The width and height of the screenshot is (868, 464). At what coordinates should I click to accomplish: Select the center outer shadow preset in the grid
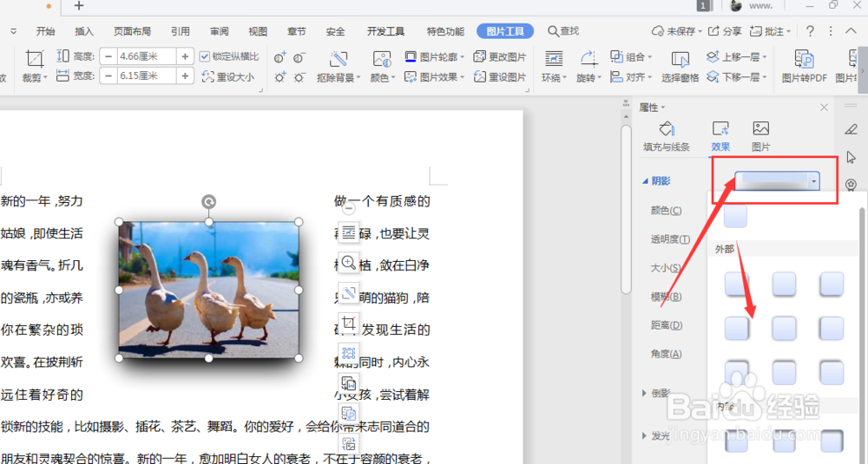click(x=784, y=329)
